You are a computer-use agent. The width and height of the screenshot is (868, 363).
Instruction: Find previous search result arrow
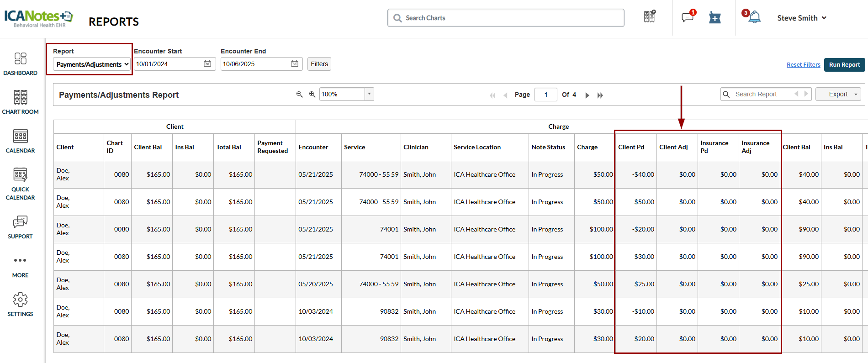(x=796, y=94)
